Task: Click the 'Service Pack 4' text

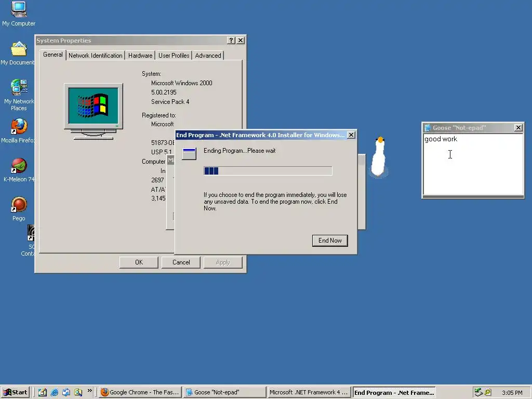Action: pos(170,102)
